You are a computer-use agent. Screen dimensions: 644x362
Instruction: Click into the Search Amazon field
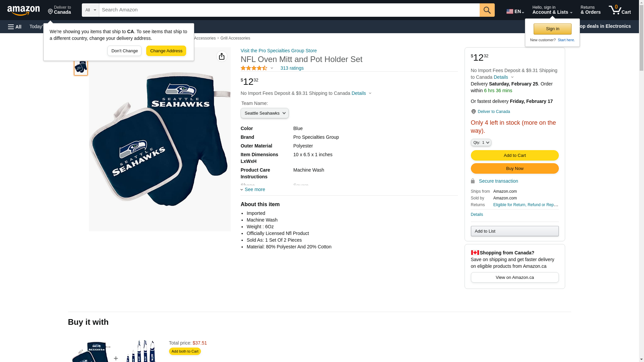coord(288,10)
